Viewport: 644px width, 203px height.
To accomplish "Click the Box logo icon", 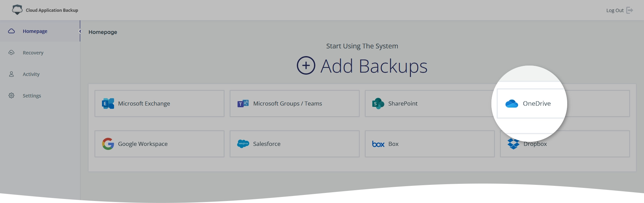I will pyautogui.click(x=378, y=144).
